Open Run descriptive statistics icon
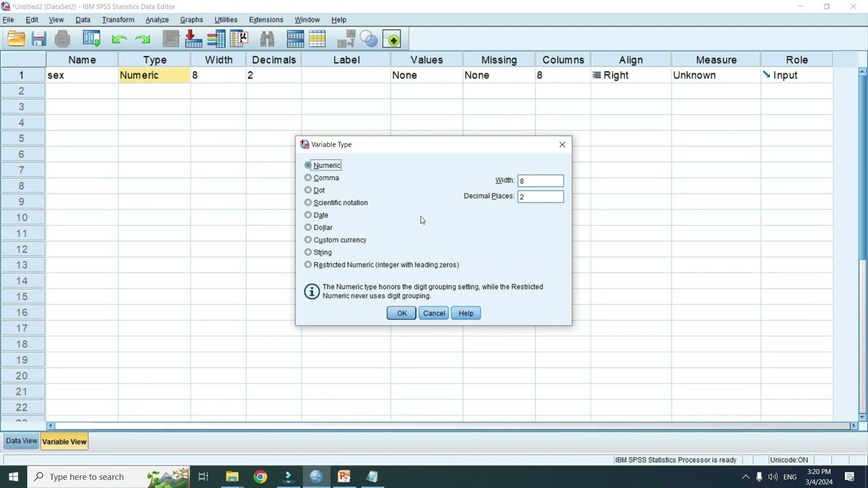 (239, 39)
